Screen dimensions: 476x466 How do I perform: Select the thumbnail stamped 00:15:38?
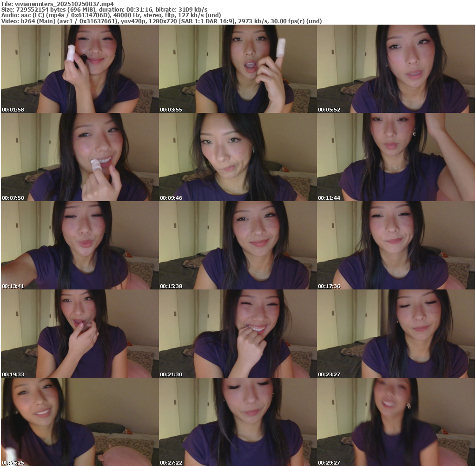click(x=238, y=245)
